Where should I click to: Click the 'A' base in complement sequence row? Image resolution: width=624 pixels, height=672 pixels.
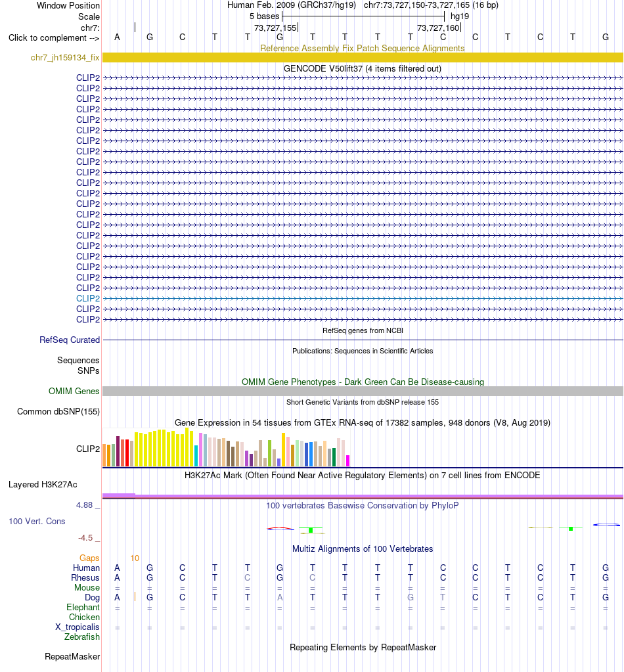pos(117,37)
